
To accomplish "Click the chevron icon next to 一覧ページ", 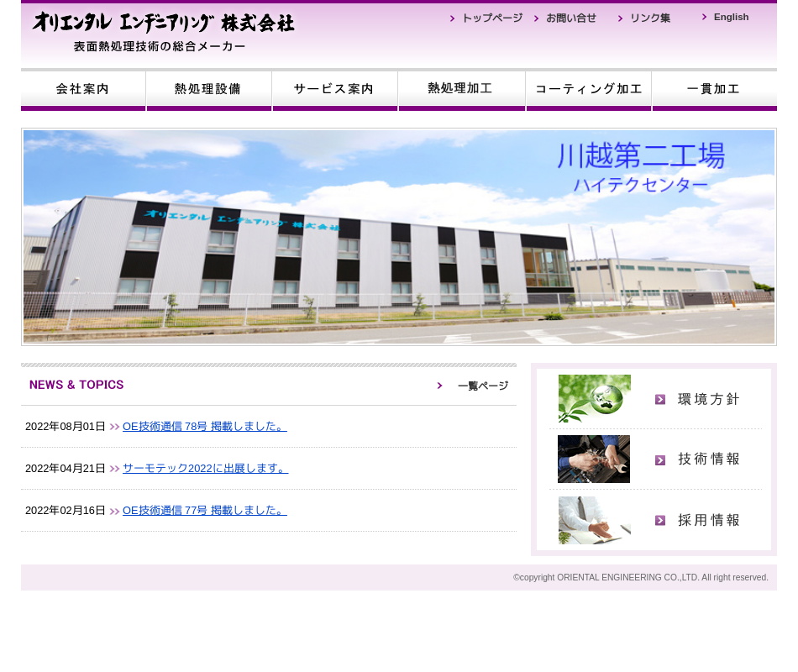I will (x=439, y=386).
